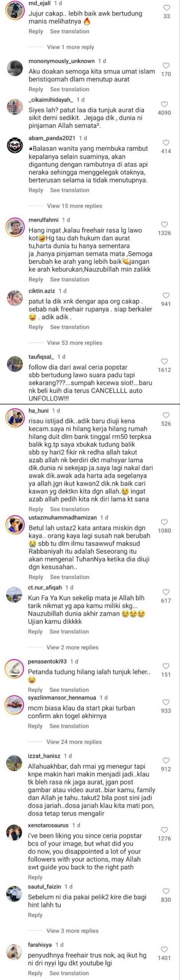Viewport: 180px width, 980px height.
Task: Like xenotarosaurus's English comment with the heart
Action: tap(164, 830)
